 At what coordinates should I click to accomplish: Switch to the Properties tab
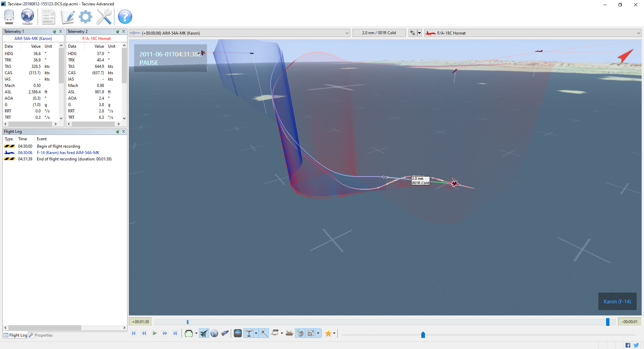pyautogui.click(x=41, y=335)
